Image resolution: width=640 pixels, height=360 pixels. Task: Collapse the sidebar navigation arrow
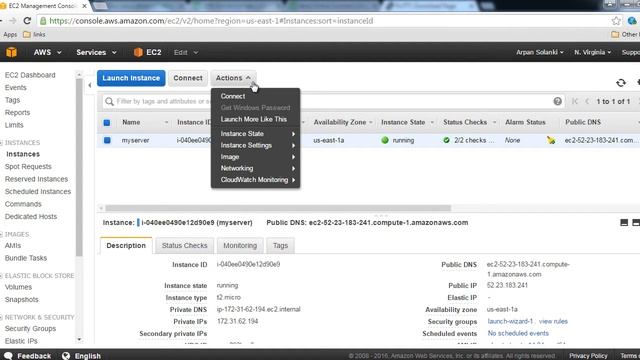coord(90,85)
